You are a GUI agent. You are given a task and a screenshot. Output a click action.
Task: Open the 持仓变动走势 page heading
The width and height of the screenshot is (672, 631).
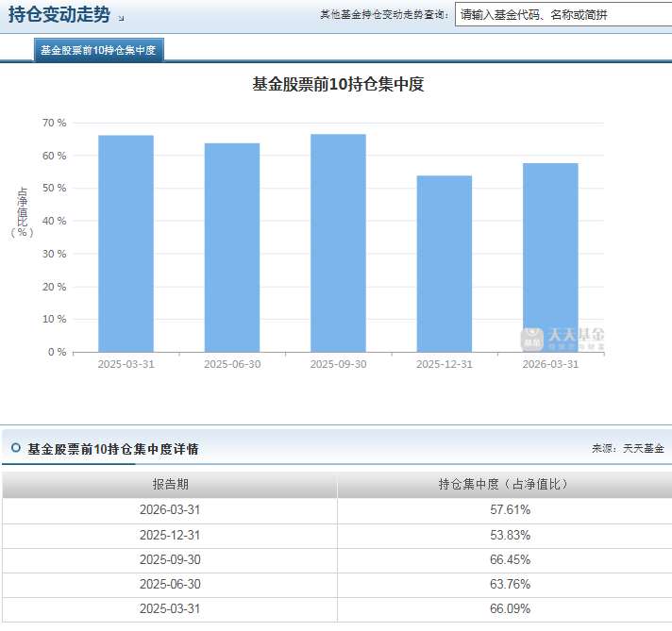[59, 15]
